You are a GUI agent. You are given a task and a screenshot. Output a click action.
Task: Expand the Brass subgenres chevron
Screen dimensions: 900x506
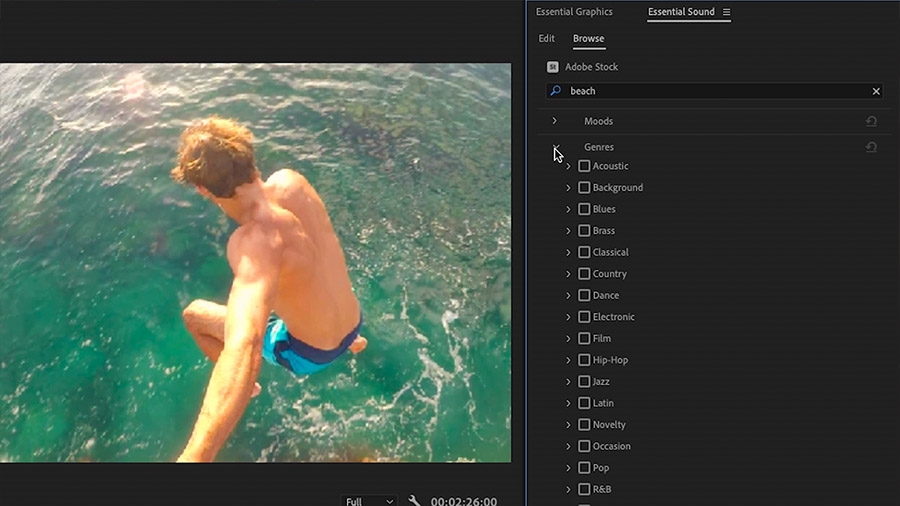tap(568, 231)
